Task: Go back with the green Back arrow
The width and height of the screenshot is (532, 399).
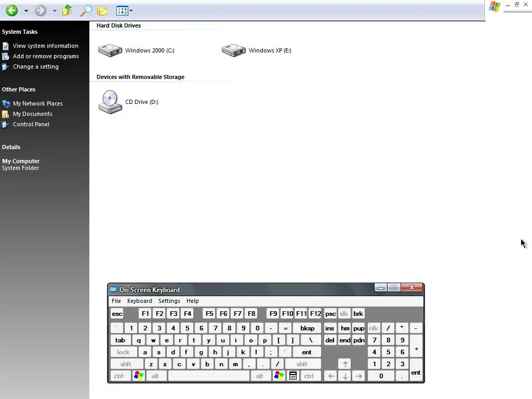Action: [12, 10]
